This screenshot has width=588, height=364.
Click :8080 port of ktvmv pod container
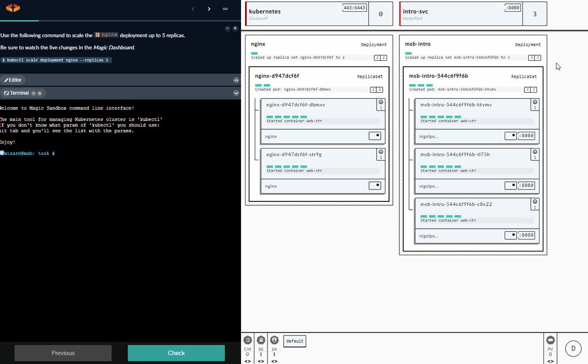526,136
